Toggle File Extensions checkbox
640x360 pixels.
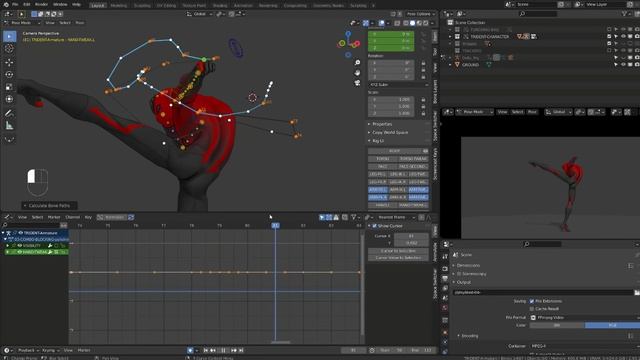(x=532, y=301)
